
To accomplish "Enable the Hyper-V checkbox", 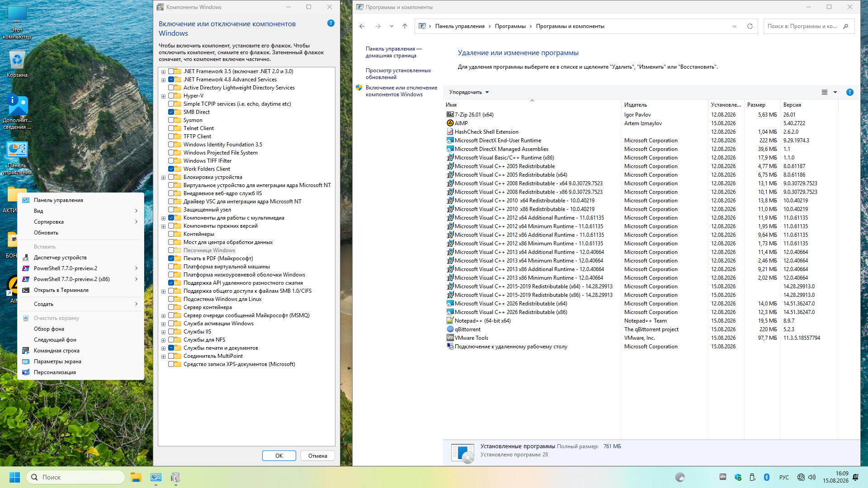I will click(171, 96).
